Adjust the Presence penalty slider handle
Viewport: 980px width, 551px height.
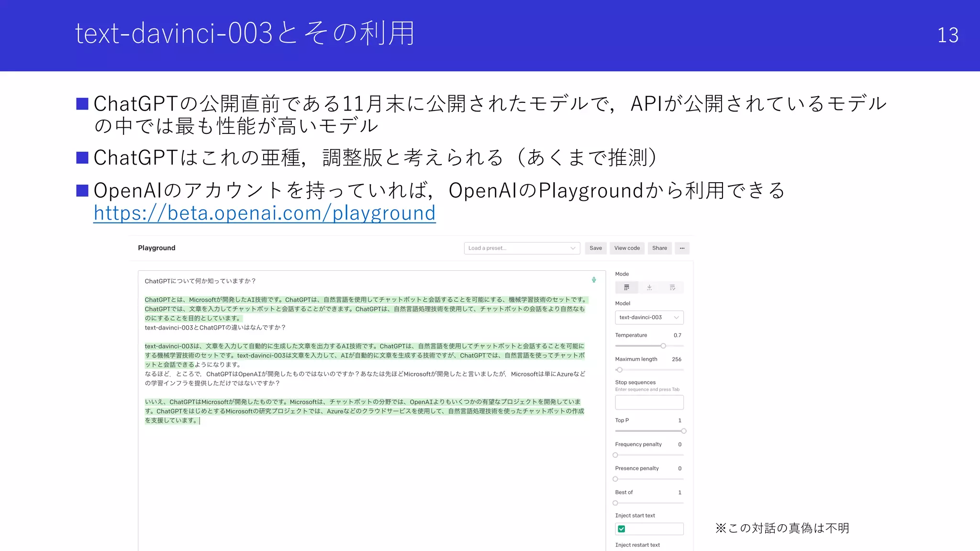point(615,479)
